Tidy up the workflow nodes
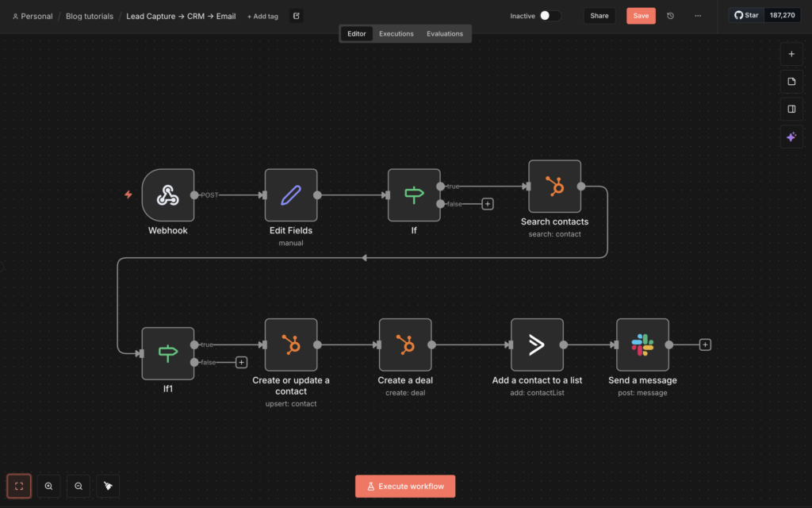The image size is (812, 508). tap(108, 487)
